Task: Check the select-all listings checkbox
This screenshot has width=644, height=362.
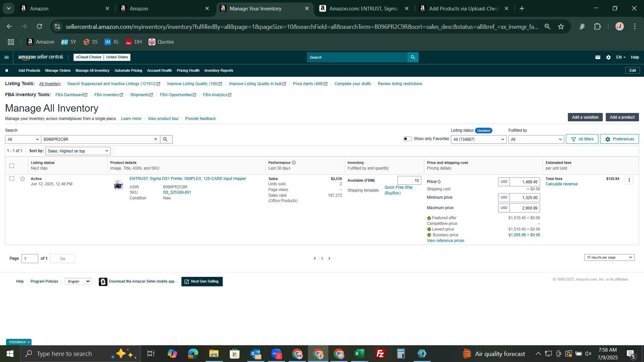Action: 12,166
